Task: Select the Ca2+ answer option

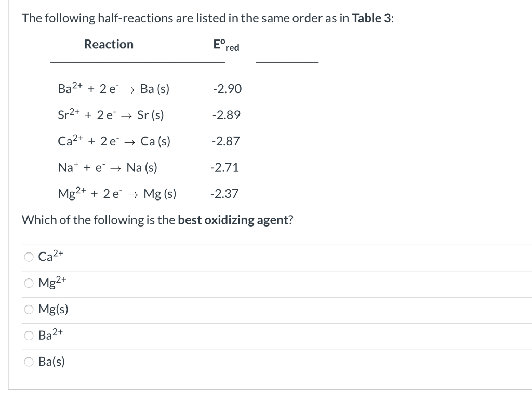Action: point(29,257)
